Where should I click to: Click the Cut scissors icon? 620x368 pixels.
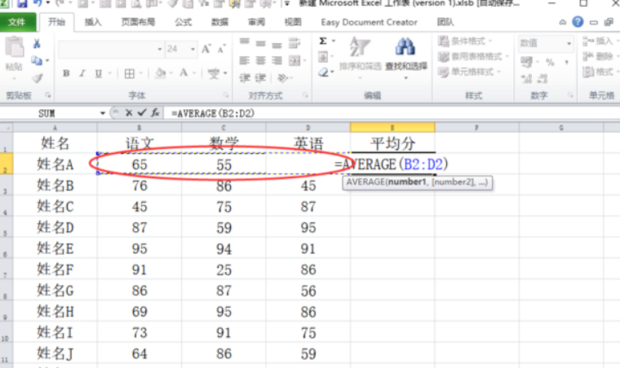coord(37,43)
